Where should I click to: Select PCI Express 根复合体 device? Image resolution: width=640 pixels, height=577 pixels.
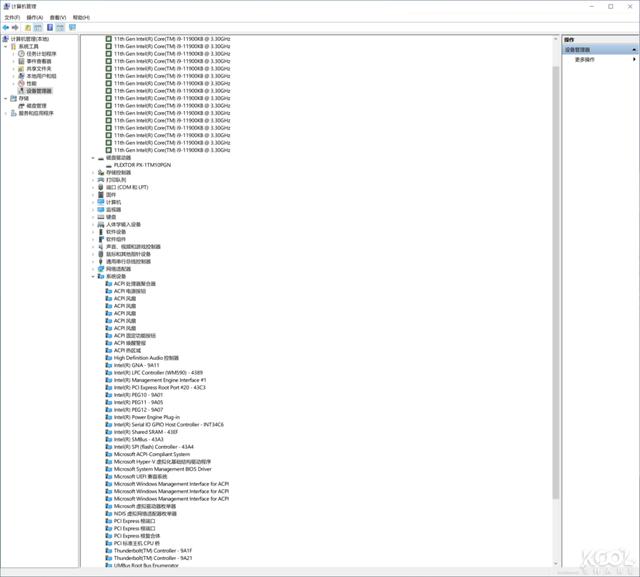137,536
